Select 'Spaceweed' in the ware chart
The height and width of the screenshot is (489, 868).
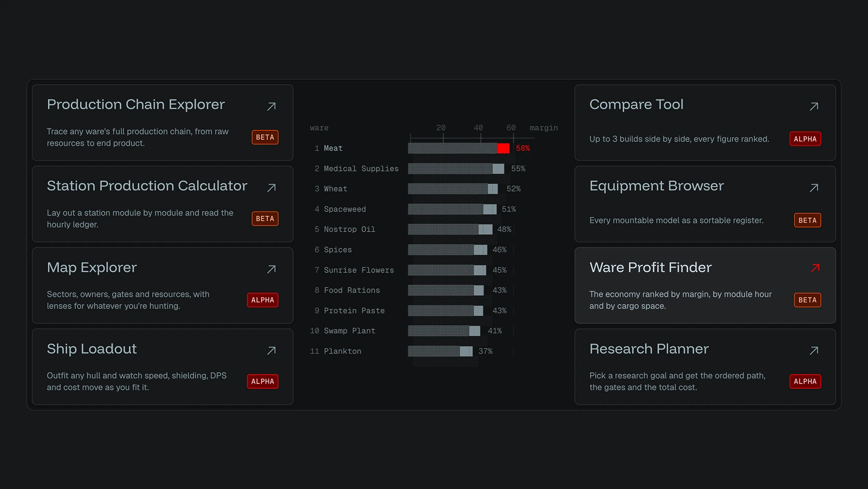[x=345, y=209]
